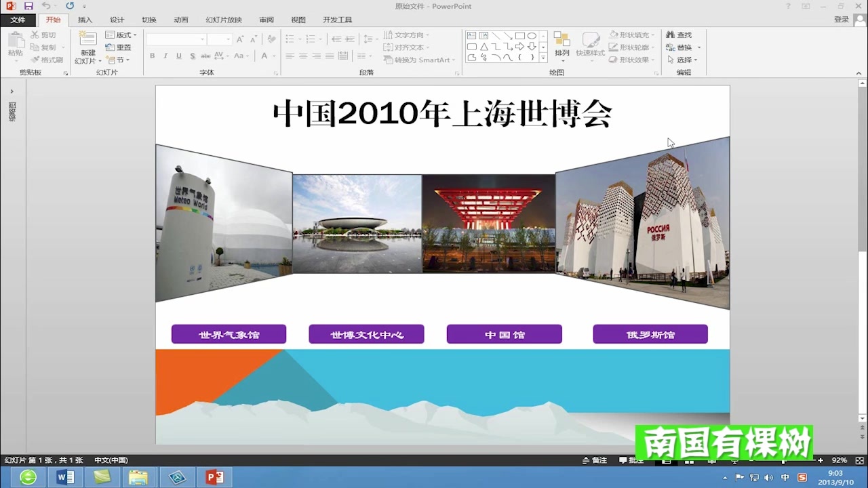
Task: Click the 新建幻灯片 (New Slide) icon
Action: click(x=88, y=39)
